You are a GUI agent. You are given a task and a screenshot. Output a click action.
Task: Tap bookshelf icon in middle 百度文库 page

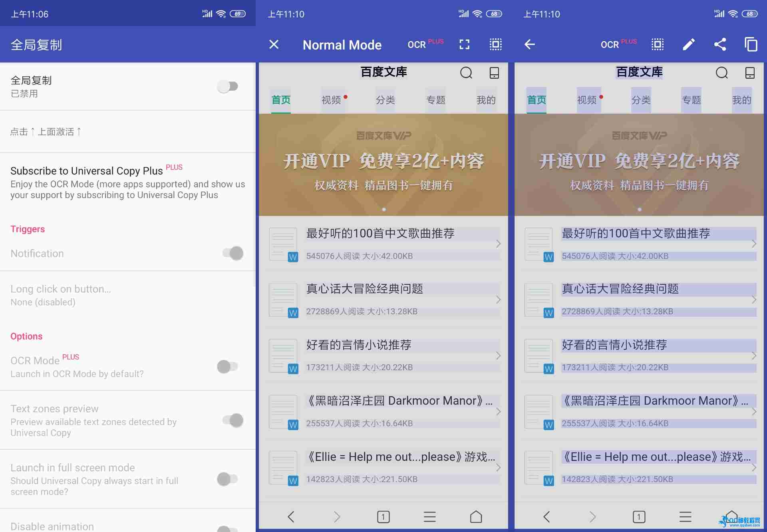495,73
